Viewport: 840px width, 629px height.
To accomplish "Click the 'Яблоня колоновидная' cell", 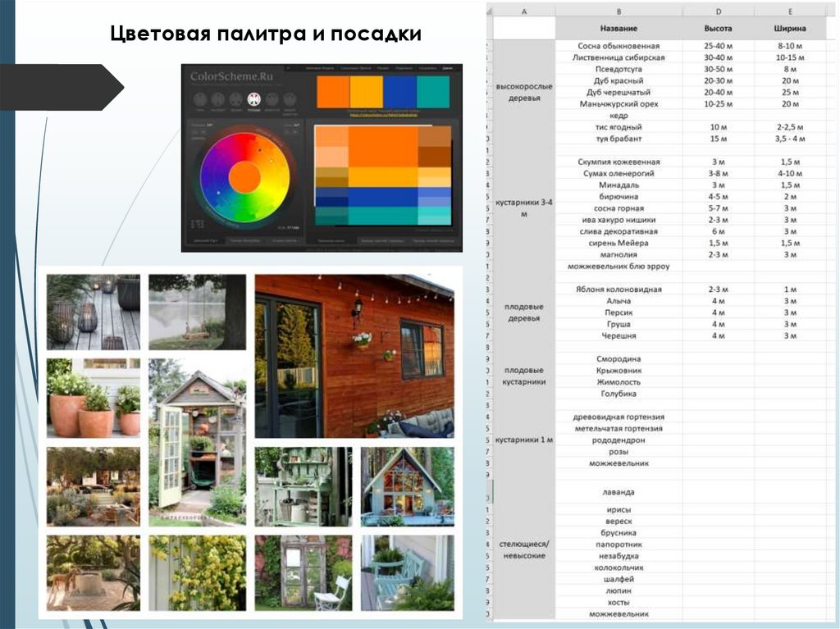I will (x=619, y=289).
